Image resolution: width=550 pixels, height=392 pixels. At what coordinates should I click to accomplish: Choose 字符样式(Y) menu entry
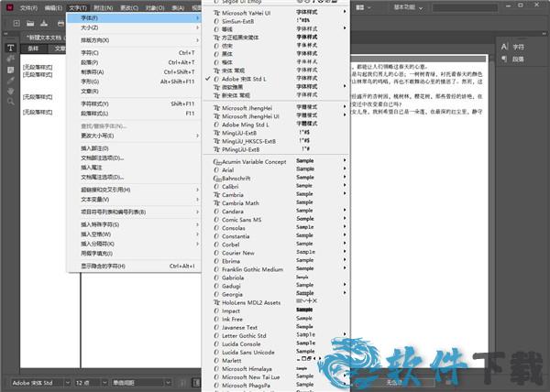[x=134, y=103]
